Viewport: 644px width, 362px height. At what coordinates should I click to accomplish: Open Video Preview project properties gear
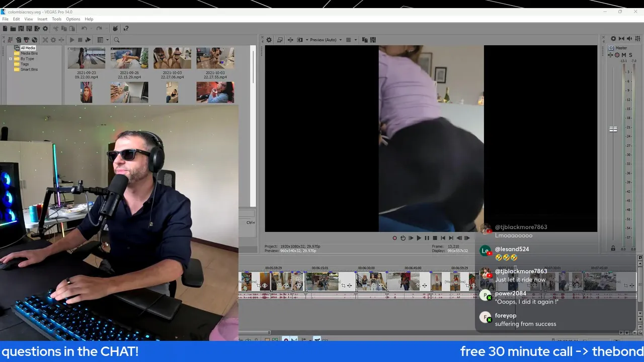(269, 40)
